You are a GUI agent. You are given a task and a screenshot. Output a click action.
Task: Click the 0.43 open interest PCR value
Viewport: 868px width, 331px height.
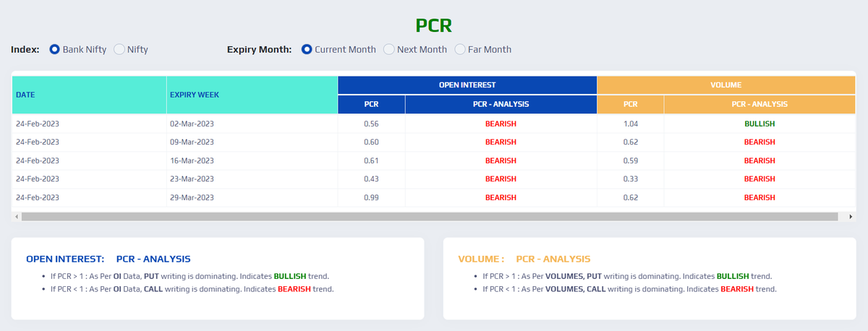click(x=371, y=179)
